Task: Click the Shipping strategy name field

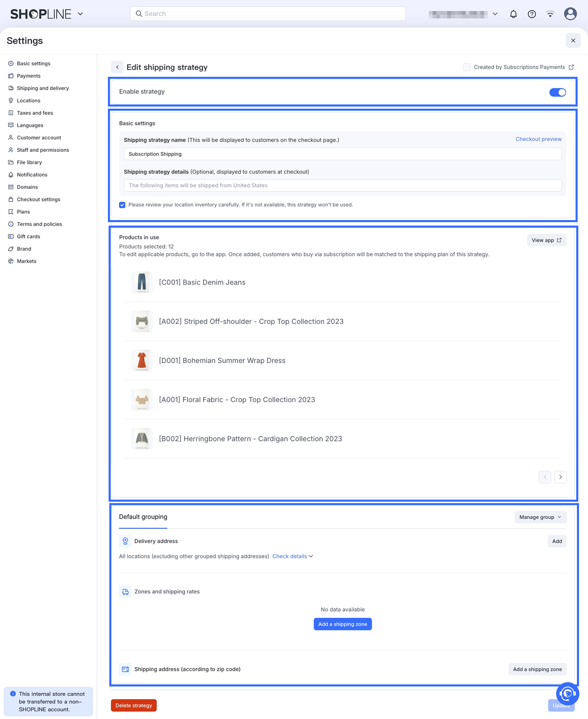Action: [x=342, y=154]
